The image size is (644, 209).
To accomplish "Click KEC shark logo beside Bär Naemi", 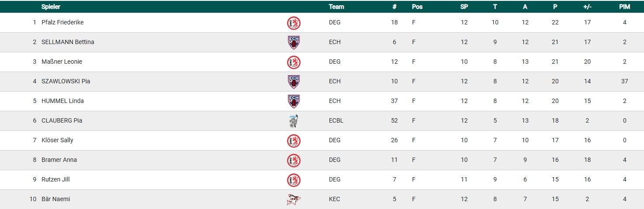I will pyautogui.click(x=293, y=199).
